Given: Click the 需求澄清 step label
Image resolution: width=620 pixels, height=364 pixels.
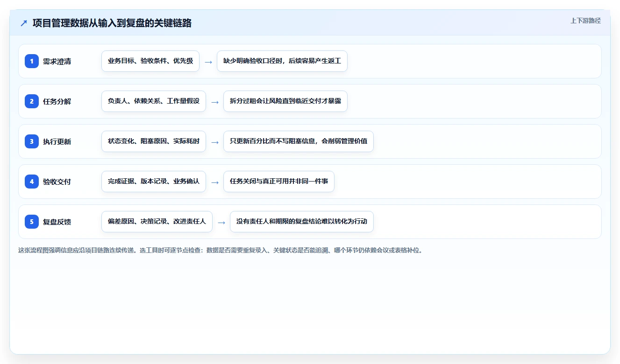Looking at the screenshot, I should pyautogui.click(x=57, y=61).
